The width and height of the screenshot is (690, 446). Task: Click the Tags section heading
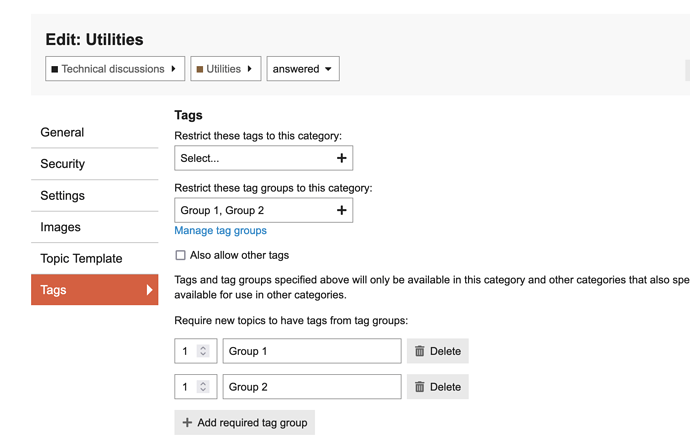(x=188, y=115)
